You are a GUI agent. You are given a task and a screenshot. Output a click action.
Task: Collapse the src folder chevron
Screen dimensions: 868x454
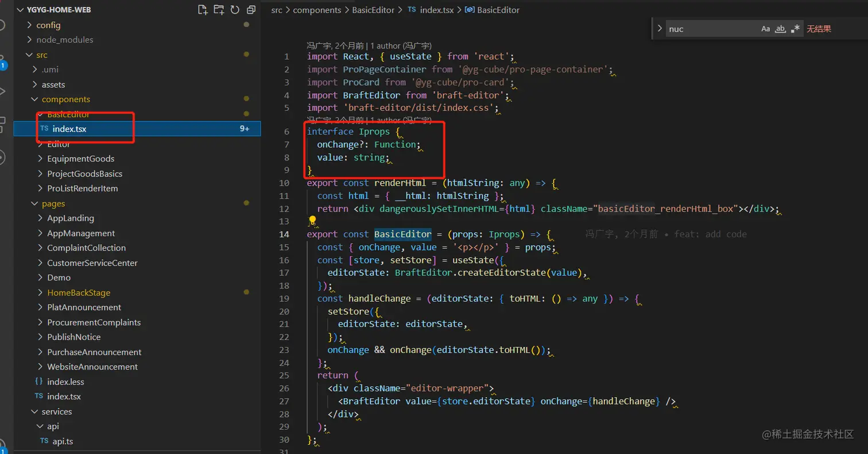point(30,55)
